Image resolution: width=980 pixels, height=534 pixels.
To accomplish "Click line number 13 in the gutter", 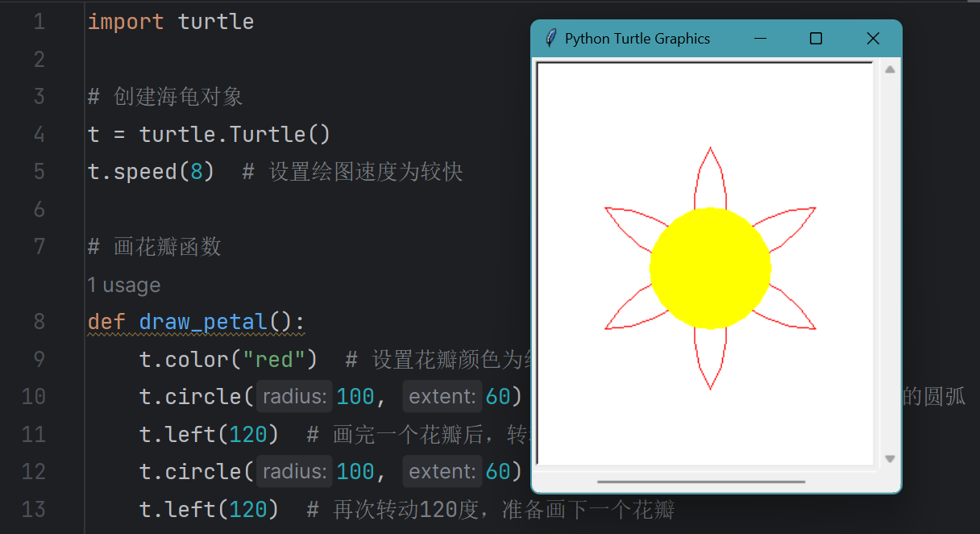I will [x=34, y=509].
